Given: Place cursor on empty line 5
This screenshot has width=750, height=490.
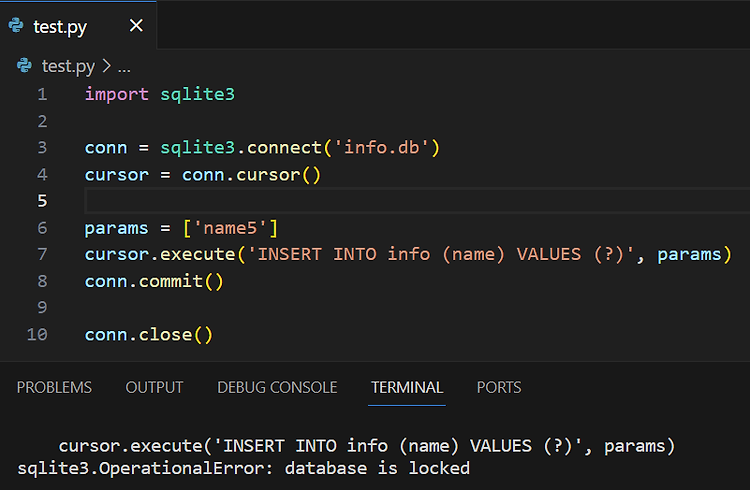Looking at the screenshot, I should 417,201.
